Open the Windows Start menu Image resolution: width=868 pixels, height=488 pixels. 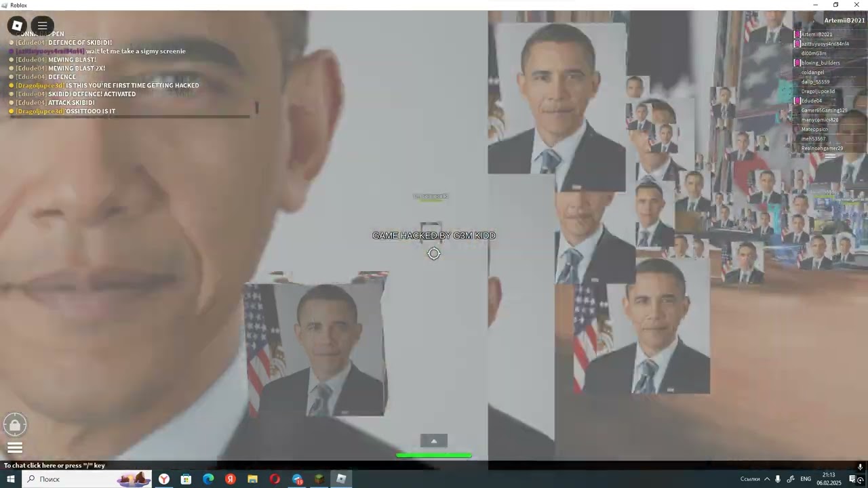[11, 479]
